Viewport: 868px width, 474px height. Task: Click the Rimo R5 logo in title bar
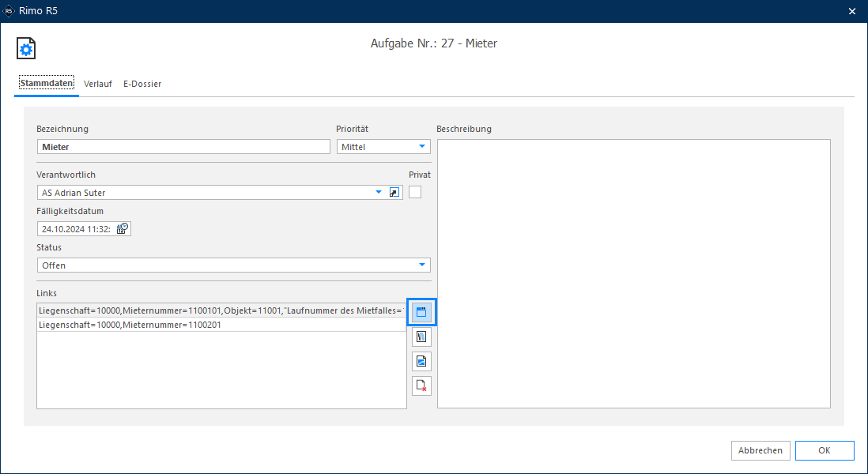[9, 11]
